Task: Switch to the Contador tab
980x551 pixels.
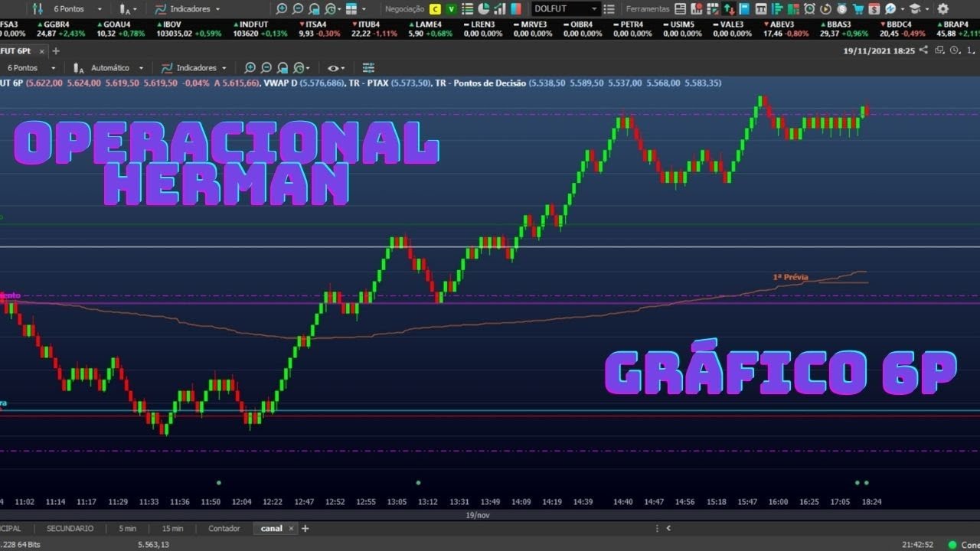Action: pos(224,528)
